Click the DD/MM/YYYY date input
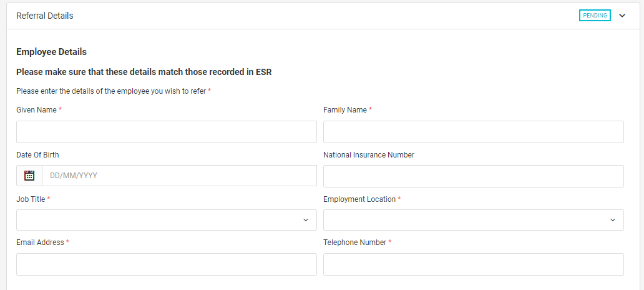Viewport: 644px width, 290px height. click(180, 176)
